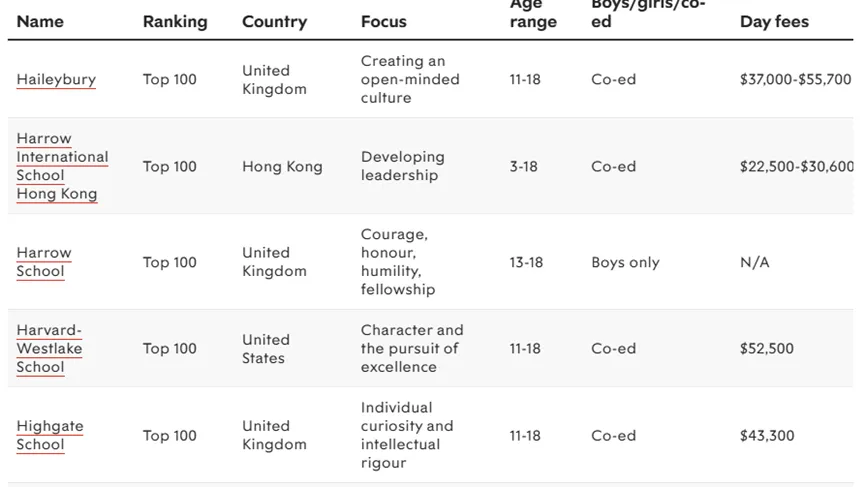This screenshot has width=865, height=487.
Task: Select the United States country cell
Action: coord(266,349)
